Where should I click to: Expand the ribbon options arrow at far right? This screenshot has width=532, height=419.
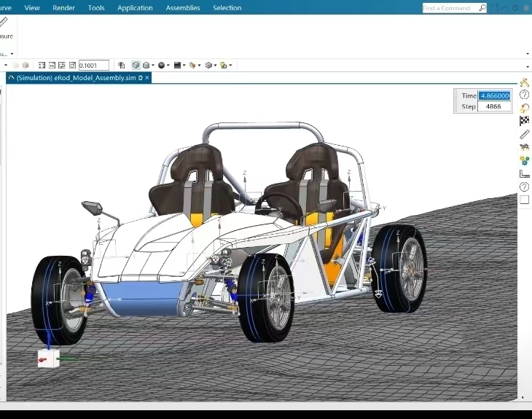[x=527, y=53]
